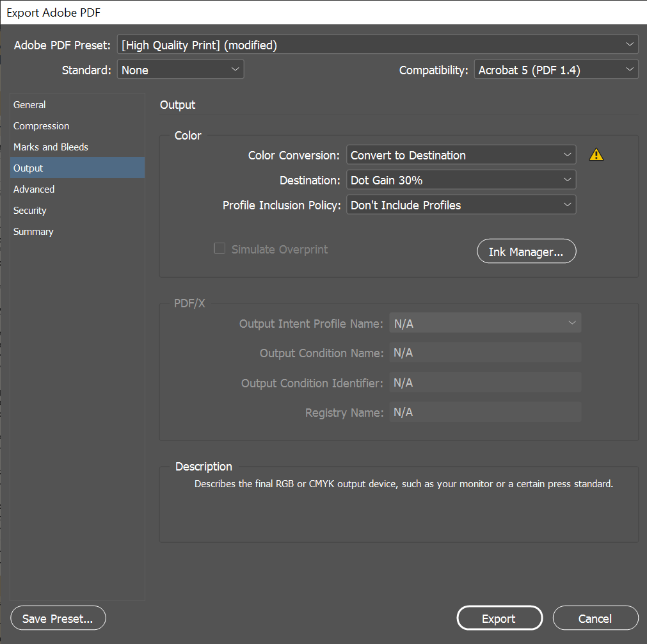
Task: Click the Profile Inclusion Policy label
Action: tap(282, 205)
